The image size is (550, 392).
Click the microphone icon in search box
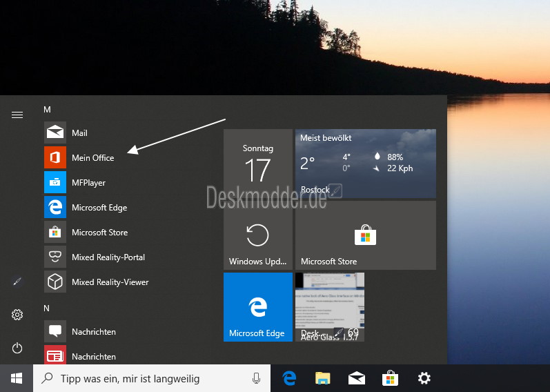(257, 378)
